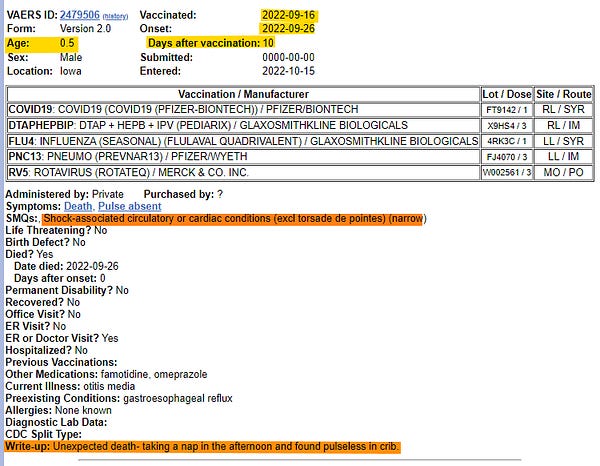600x466 pixels.
Task: Click lot cell FJ4070 / 3
Action: point(507,156)
